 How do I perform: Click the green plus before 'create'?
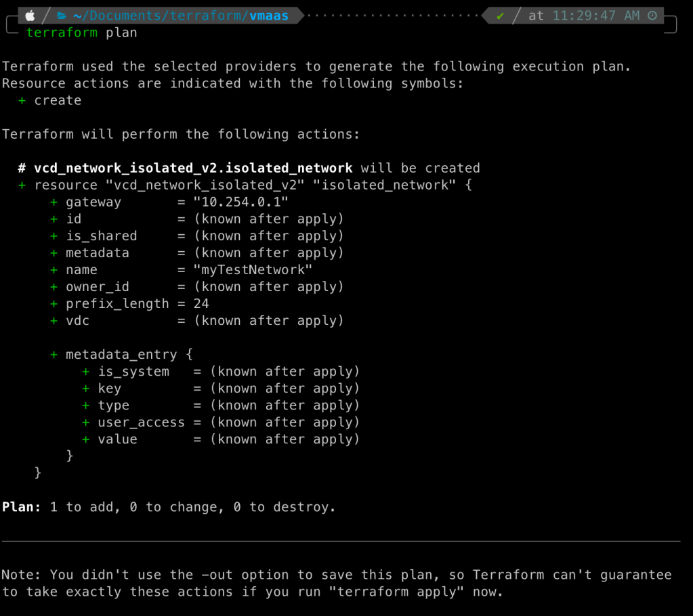22,100
